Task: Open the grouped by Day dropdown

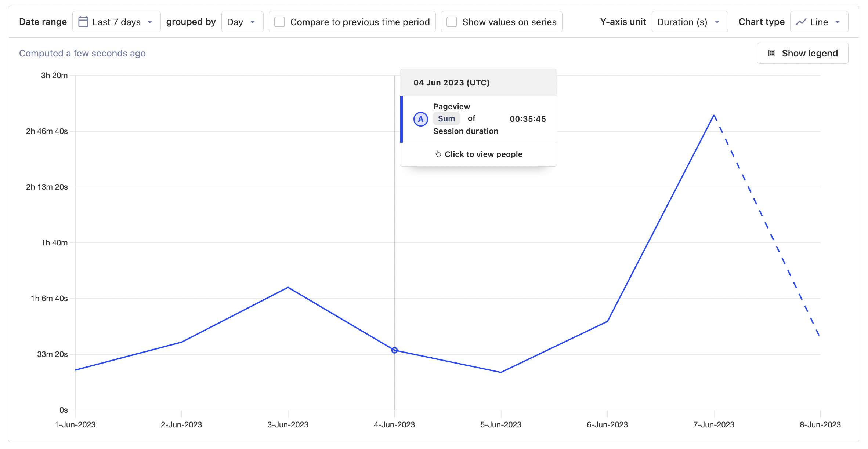Action: point(242,22)
